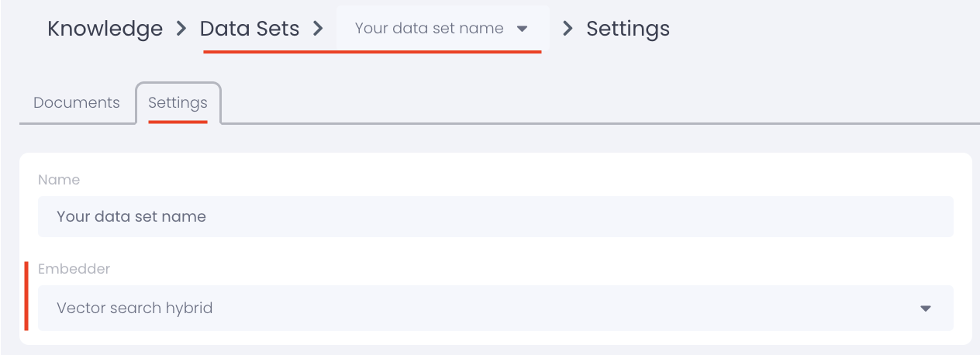Click 'Your data set name' text in Name field

click(131, 216)
